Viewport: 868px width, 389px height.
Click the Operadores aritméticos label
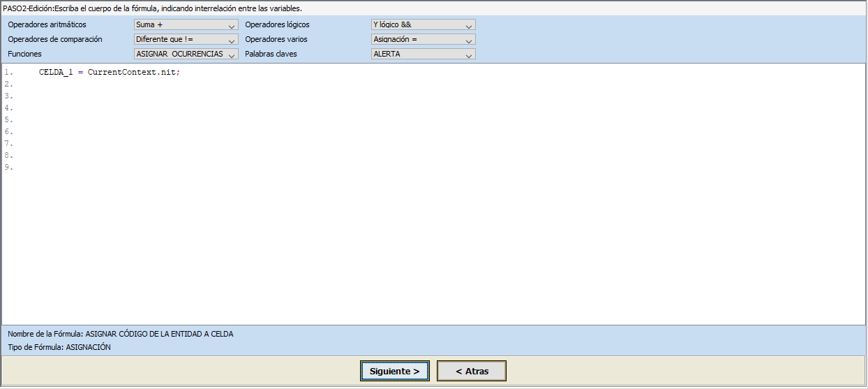(x=47, y=25)
